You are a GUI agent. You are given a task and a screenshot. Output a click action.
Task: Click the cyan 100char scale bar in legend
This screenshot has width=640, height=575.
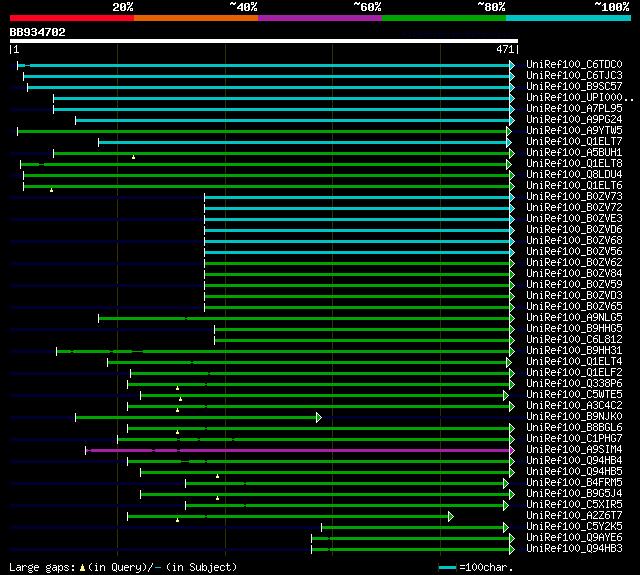click(447, 567)
